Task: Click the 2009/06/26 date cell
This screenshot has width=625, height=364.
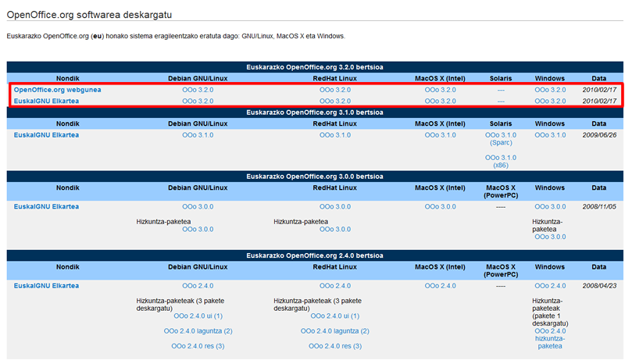Action: point(599,135)
